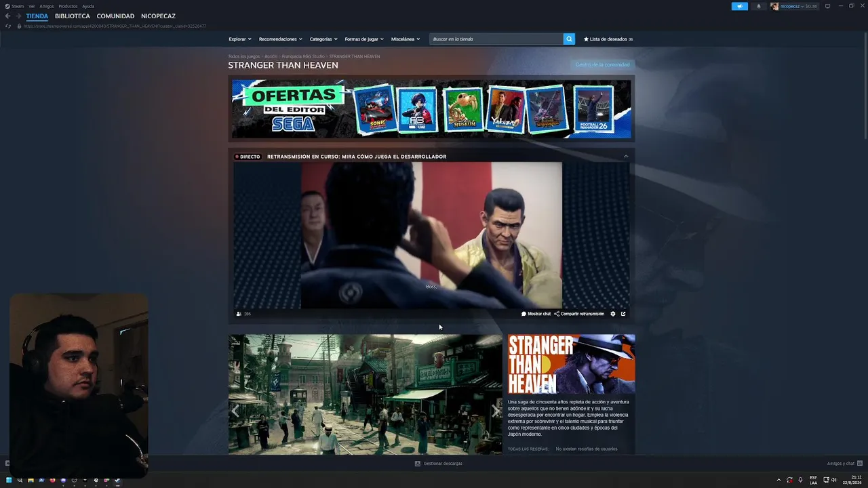Open the nicopecaz account dropdown
This screenshot has height=488, width=868.
pos(791,6)
